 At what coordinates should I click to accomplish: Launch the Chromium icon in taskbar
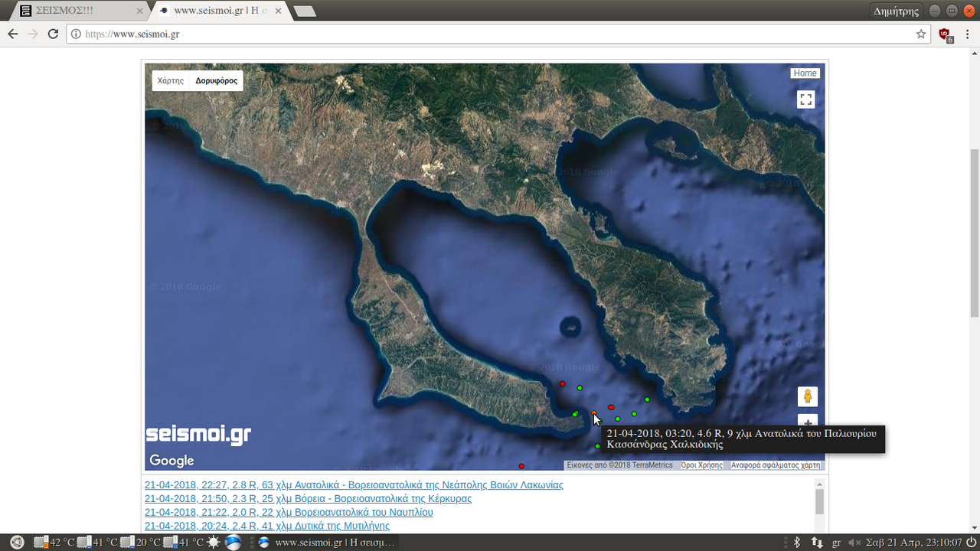point(233,543)
